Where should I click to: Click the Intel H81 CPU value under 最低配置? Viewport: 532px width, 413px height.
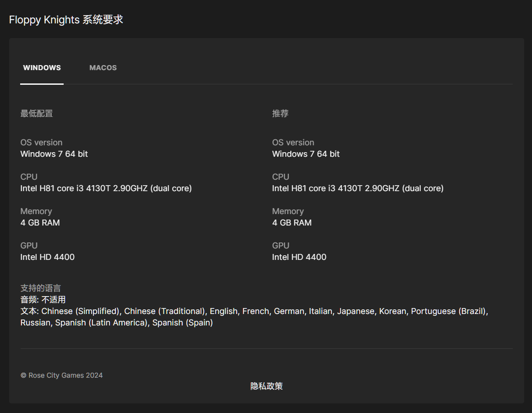(106, 188)
